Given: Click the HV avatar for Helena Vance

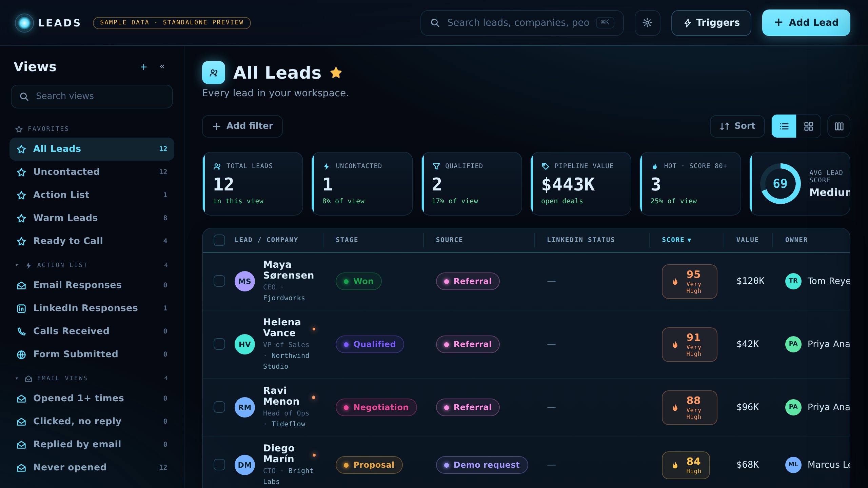Looking at the screenshot, I should point(245,344).
